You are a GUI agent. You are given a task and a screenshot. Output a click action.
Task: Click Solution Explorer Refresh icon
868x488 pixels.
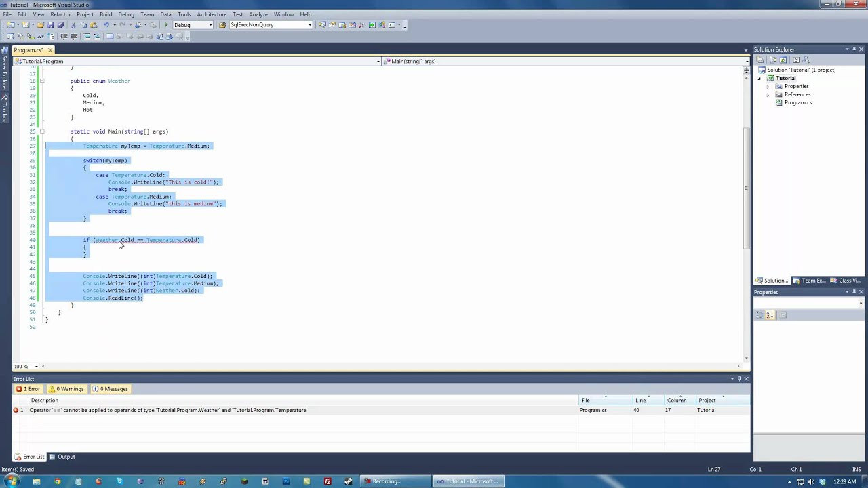coord(783,60)
